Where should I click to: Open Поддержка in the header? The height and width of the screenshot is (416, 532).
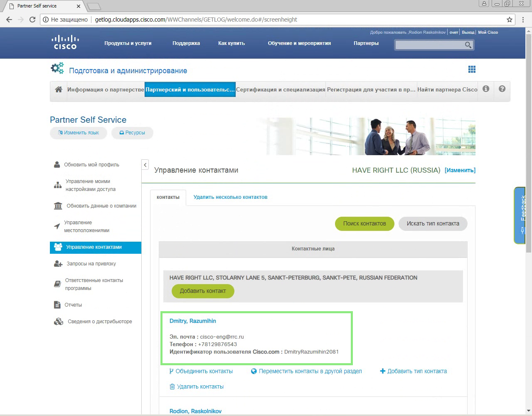186,43
